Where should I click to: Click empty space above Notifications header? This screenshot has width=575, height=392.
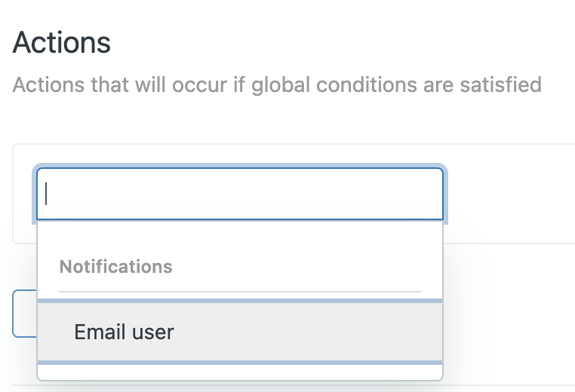(x=240, y=237)
